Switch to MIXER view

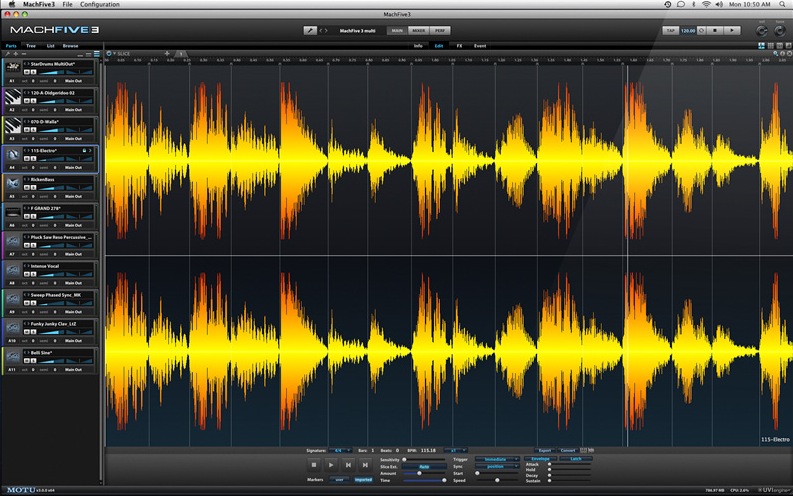click(419, 30)
